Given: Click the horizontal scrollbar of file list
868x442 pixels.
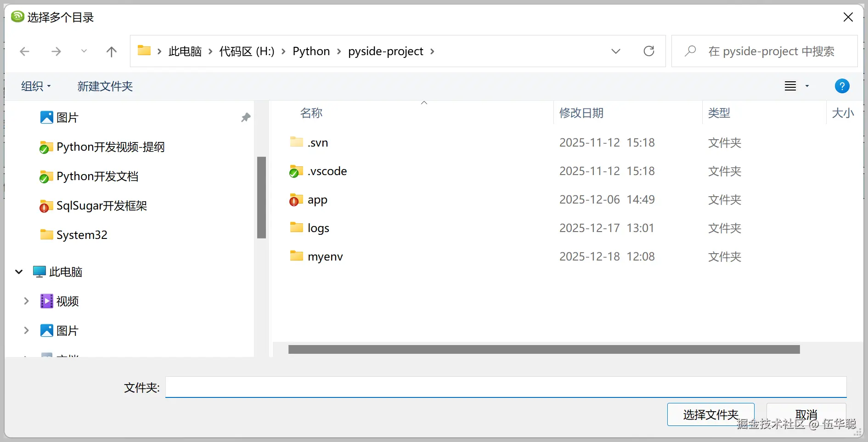Looking at the screenshot, I should (544, 350).
